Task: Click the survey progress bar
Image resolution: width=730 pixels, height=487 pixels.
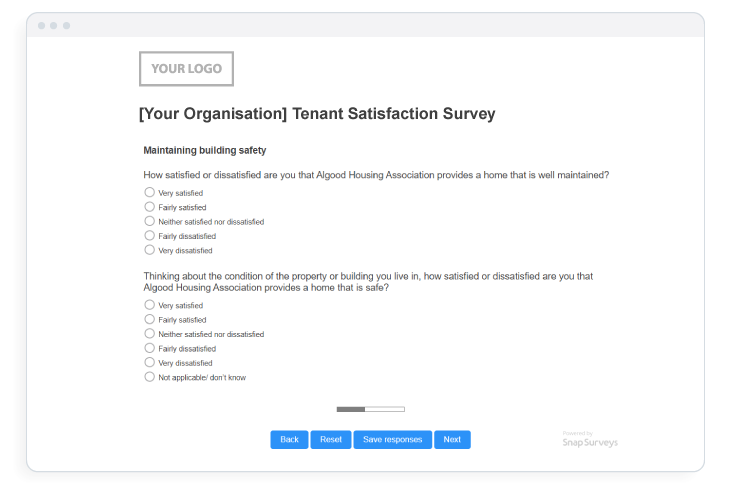Action: point(371,409)
